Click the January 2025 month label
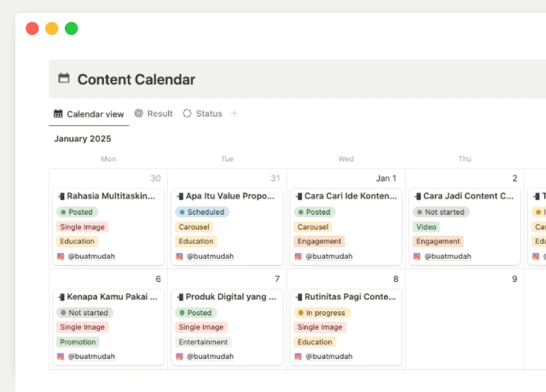 pos(83,138)
